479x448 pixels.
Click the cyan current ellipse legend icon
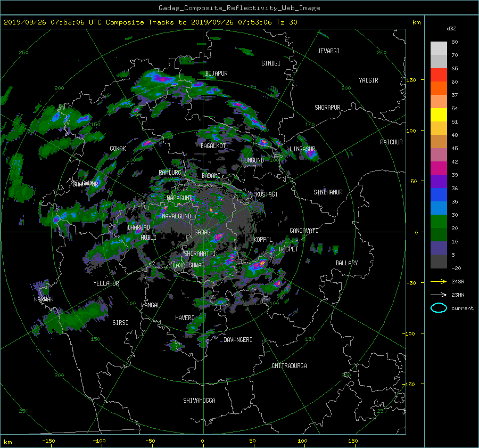[439, 308]
